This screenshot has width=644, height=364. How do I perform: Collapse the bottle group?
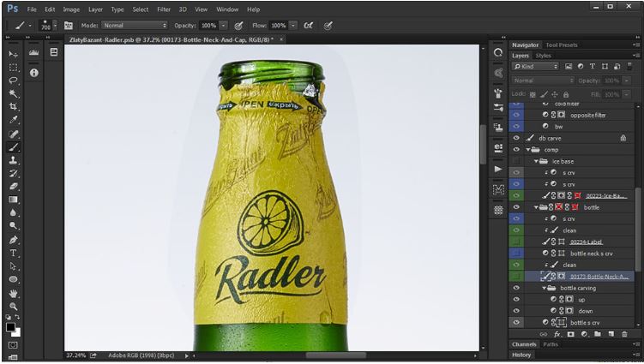[536, 207]
